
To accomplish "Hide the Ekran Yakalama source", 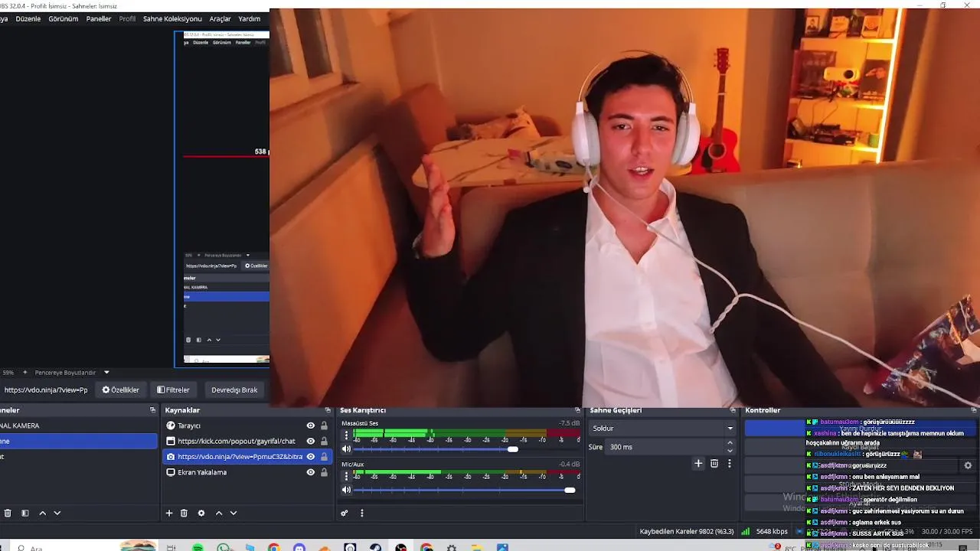I will (x=311, y=472).
